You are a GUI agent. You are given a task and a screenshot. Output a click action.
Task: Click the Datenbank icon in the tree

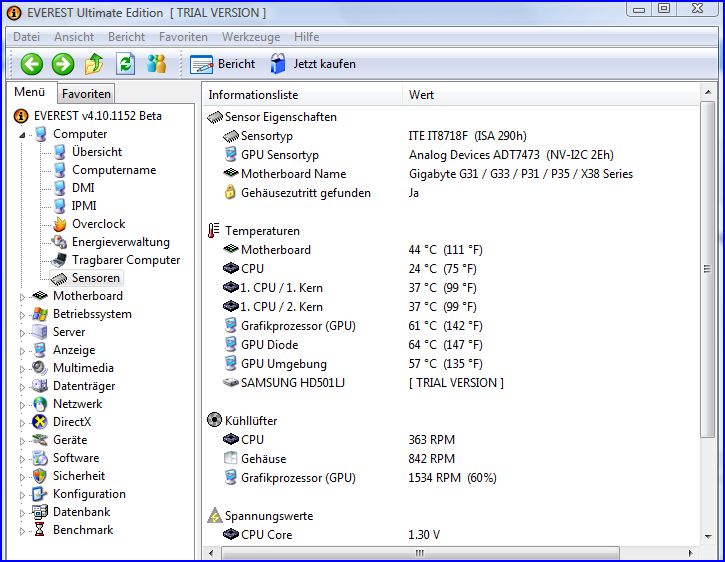(40, 512)
